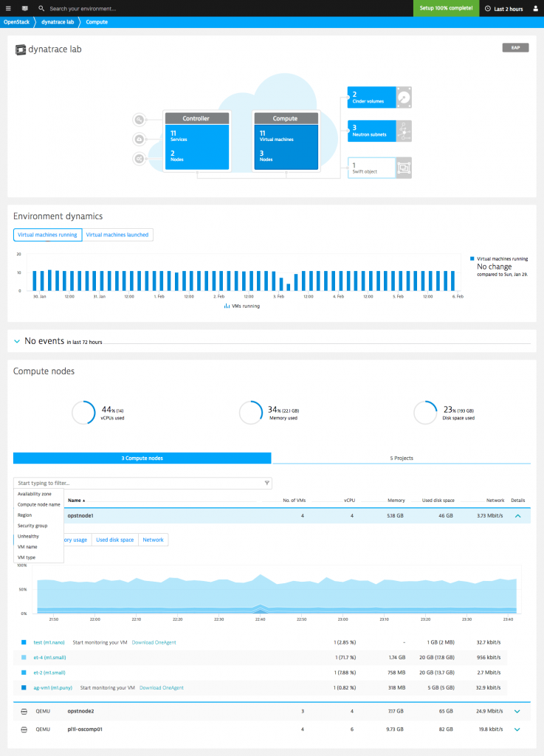The image size is (544, 756).
Task: Click the color swatch for et-4 (m1.small)
Action: click(x=24, y=658)
